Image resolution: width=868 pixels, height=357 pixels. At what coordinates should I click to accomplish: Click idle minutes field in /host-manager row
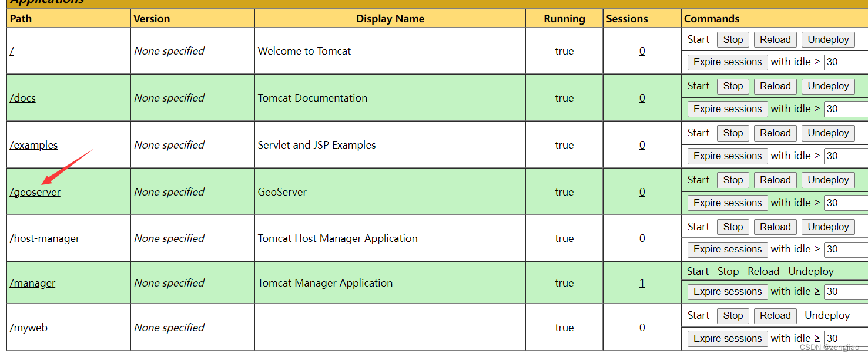[x=846, y=249]
